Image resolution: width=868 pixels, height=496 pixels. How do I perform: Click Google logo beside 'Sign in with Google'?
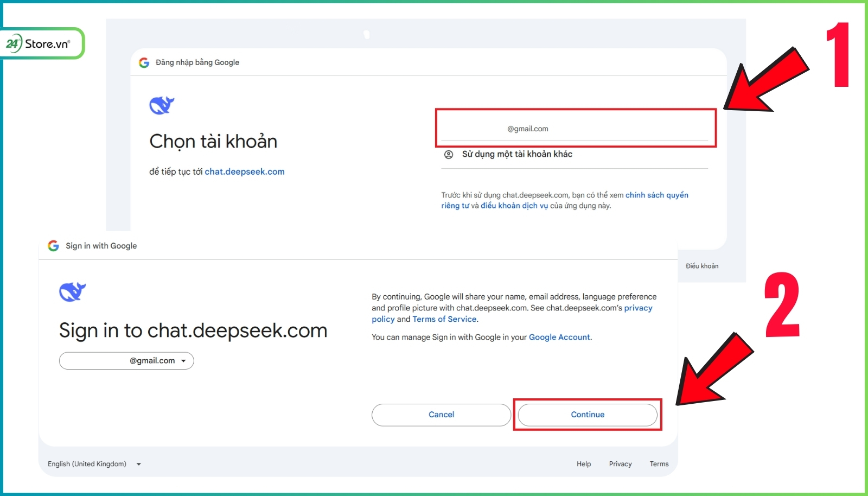[53, 246]
